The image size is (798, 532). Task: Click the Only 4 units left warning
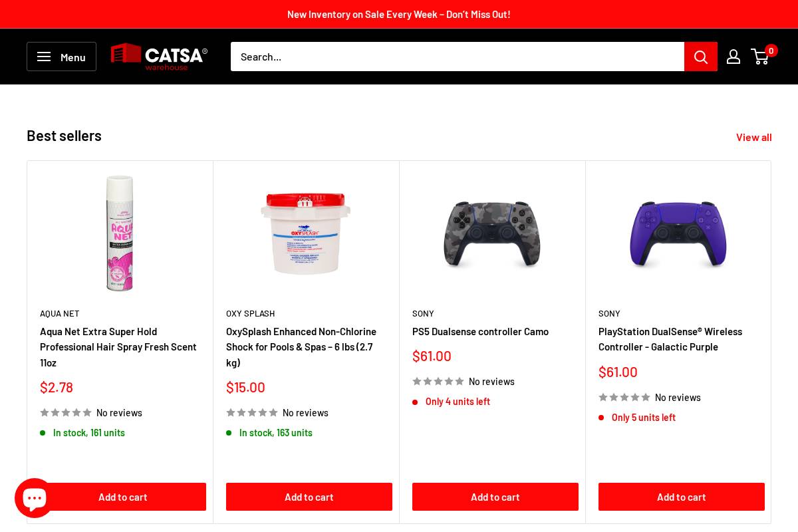458,401
